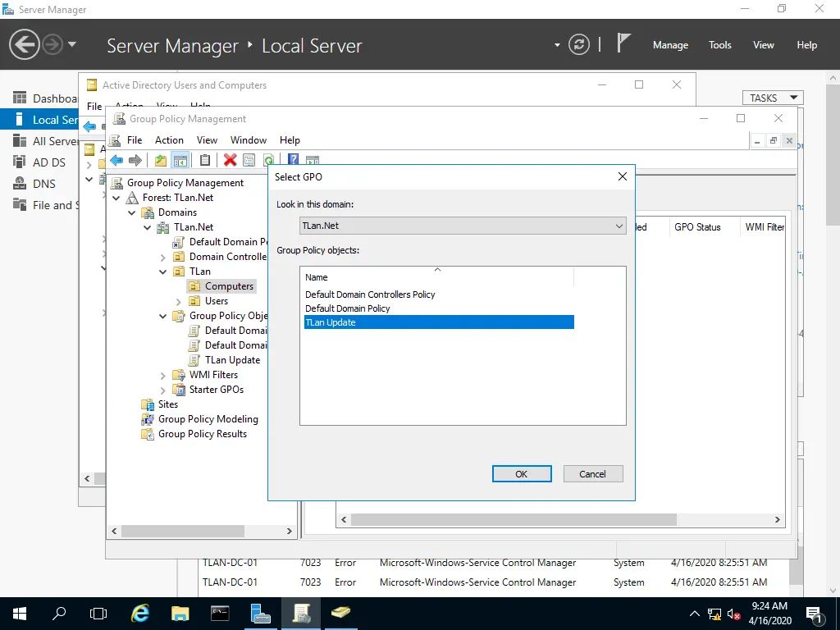Refresh Server Manager with the circular arrows icon
The height and width of the screenshot is (630, 840).
tap(578, 44)
